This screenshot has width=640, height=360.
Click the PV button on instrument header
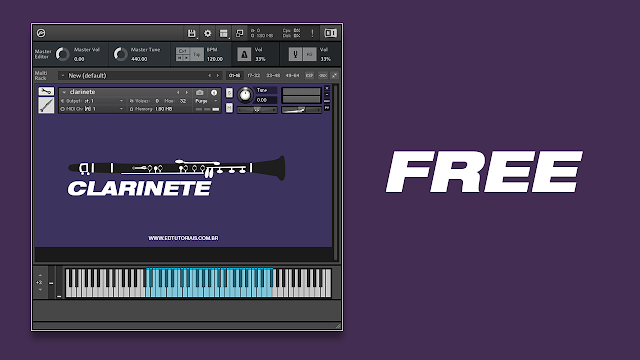pos(327,108)
